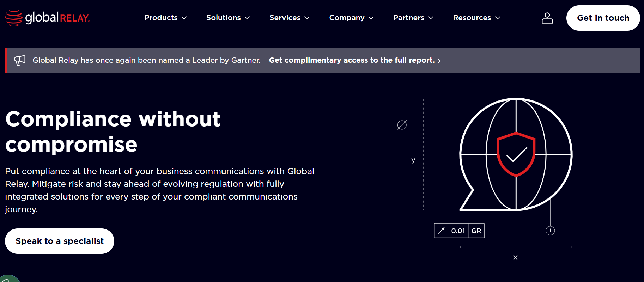Viewport: 644px width, 282px height.
Task: Expand the Products dropdown chevron
Action: coord(184,18)
